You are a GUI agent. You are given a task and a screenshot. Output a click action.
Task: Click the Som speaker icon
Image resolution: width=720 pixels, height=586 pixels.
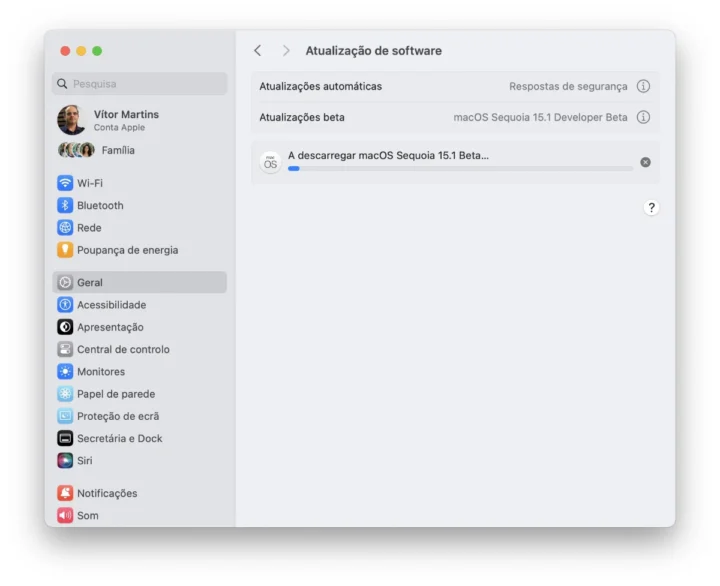click(x=65, y=515)
